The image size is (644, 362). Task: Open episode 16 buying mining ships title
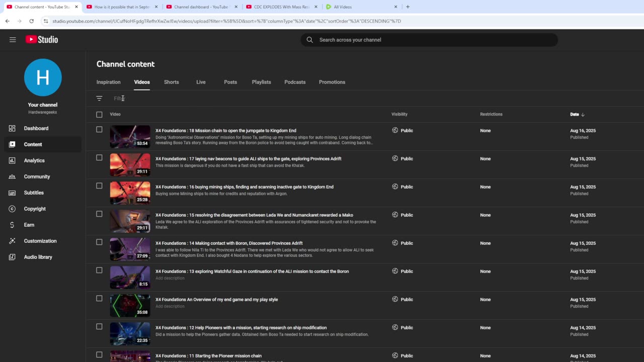tap(245, 187)
